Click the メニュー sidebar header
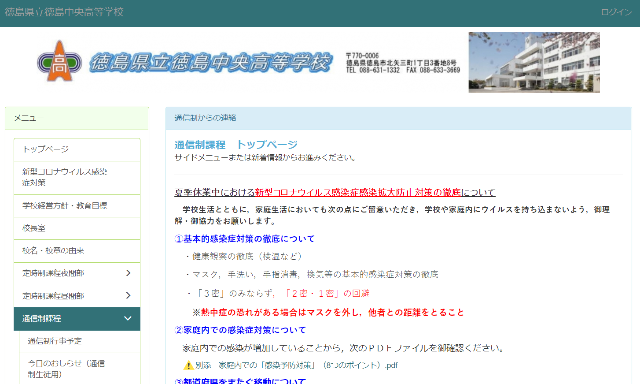The image size is (640, 384). point(76,118)
